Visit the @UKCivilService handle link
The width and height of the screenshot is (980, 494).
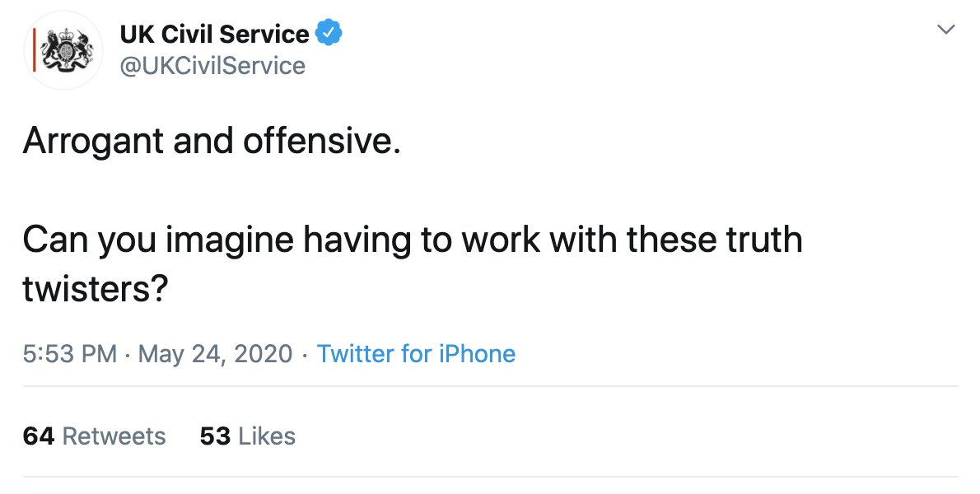tap(212, 66)
